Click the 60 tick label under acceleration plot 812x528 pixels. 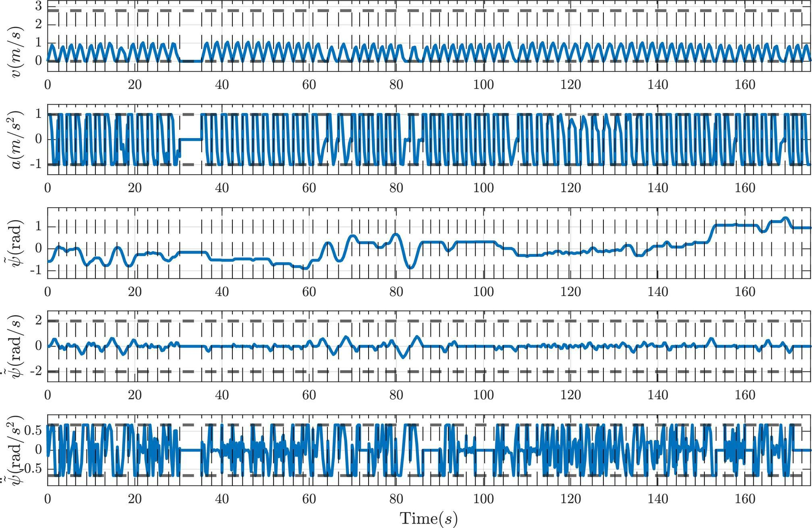point(309,188)
